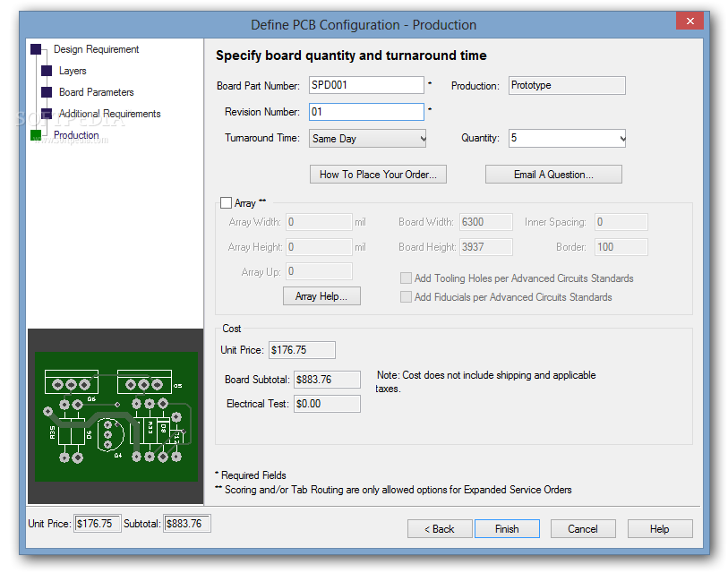Click the Board Width field
The width and height of the screenshot is (728, 573).
pyautogui.click(x=485, y=222)
